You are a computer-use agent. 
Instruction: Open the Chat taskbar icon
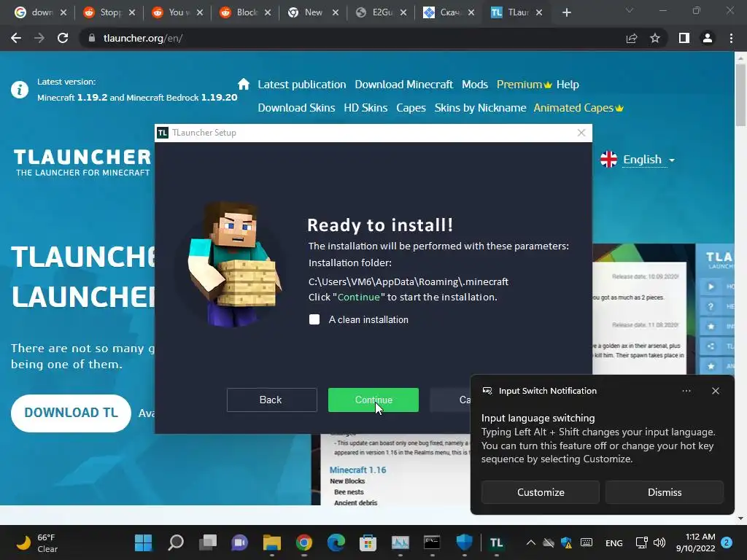pos(239,542)
